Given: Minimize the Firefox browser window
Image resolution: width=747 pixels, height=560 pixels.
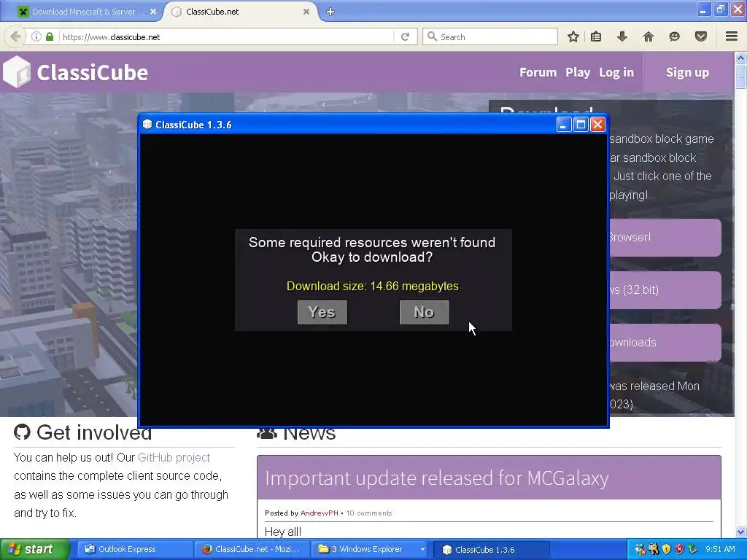Looking at the screenshot, I should coord(703,9).
